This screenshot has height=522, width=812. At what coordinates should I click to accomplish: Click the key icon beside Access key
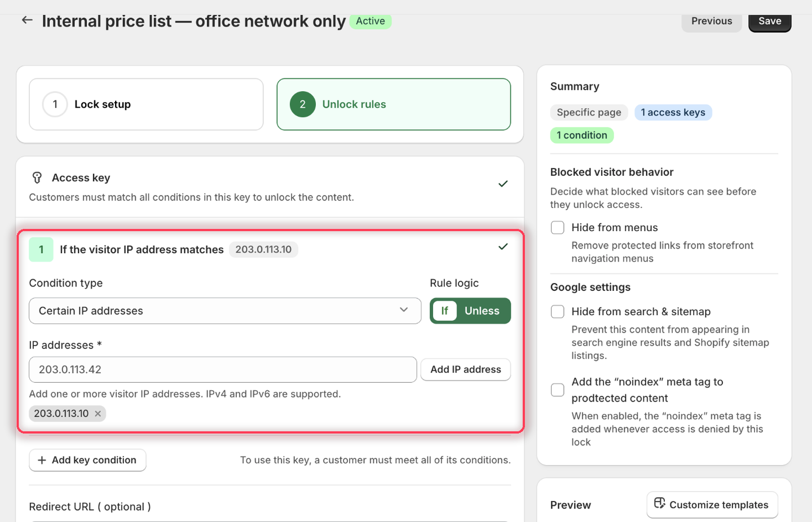[x=37, y=178]
